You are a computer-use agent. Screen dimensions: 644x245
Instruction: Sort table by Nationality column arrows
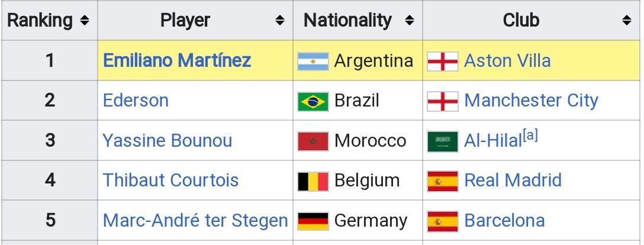point(409,20)
